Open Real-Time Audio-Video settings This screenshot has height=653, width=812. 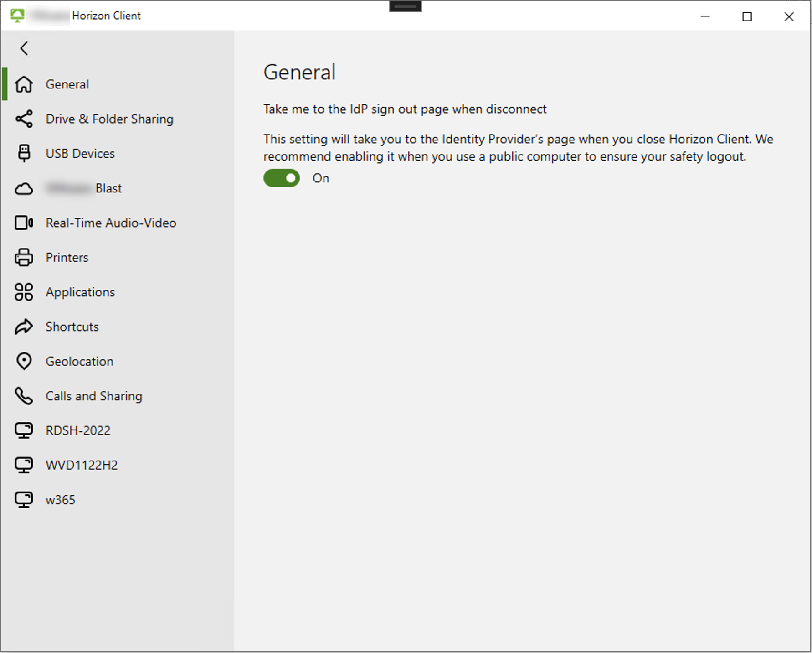pos(118,223)
